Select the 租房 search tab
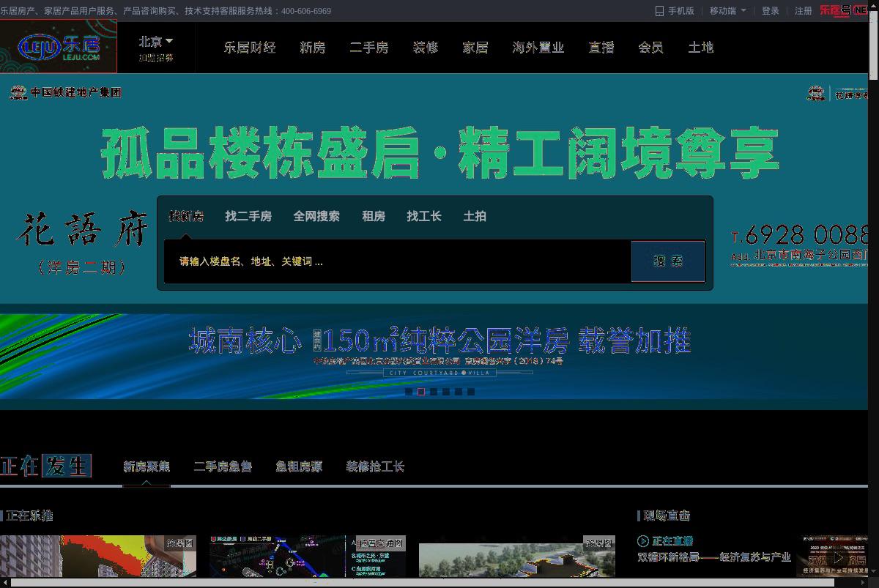879x588 pixels. (374, 216)
